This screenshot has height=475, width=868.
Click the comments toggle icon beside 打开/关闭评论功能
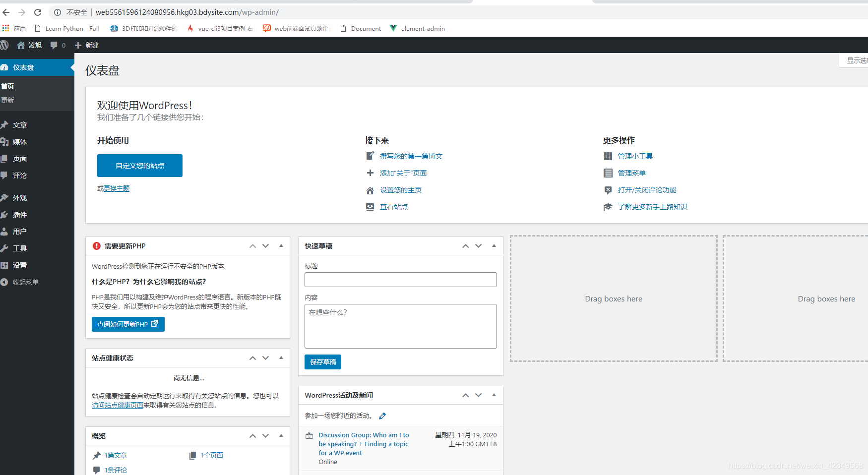pyautogui.click(x=608, y=190)
